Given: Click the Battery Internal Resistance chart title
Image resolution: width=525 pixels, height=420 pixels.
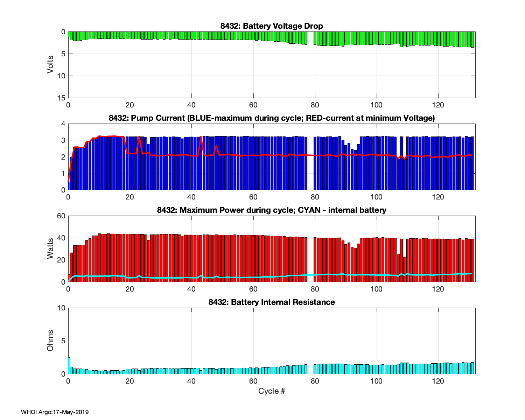Looking at the screenshot, I should click(x=272, y=302).
